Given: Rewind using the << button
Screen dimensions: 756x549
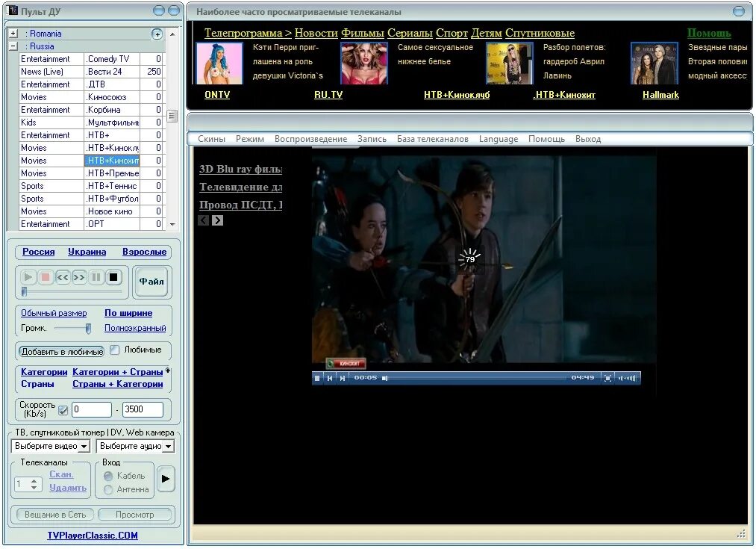Looking at the screenshot, I should point(63,277).
